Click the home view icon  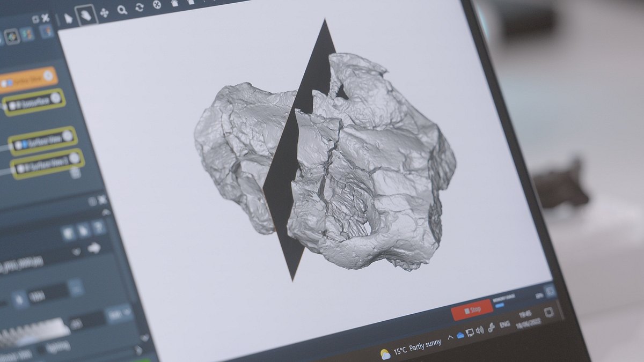point(174,2)
